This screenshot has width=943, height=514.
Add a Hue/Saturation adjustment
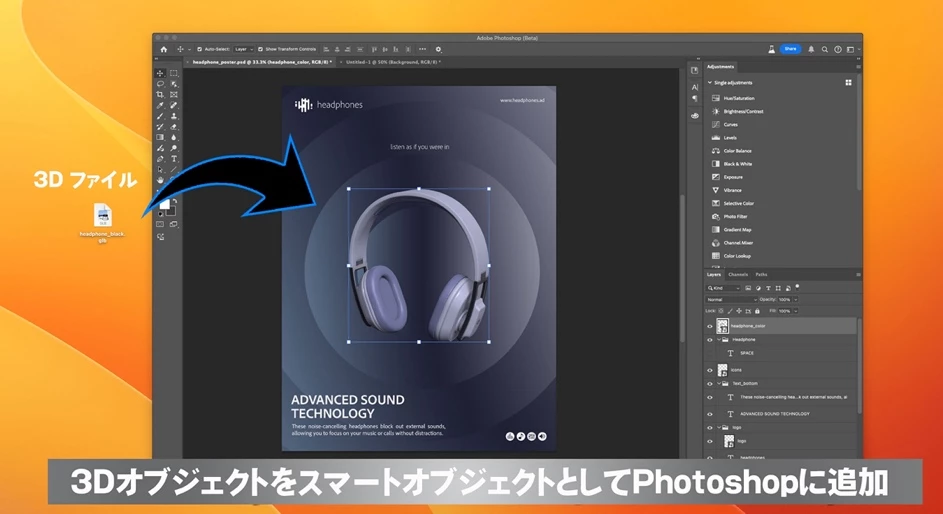pos(739,98)
